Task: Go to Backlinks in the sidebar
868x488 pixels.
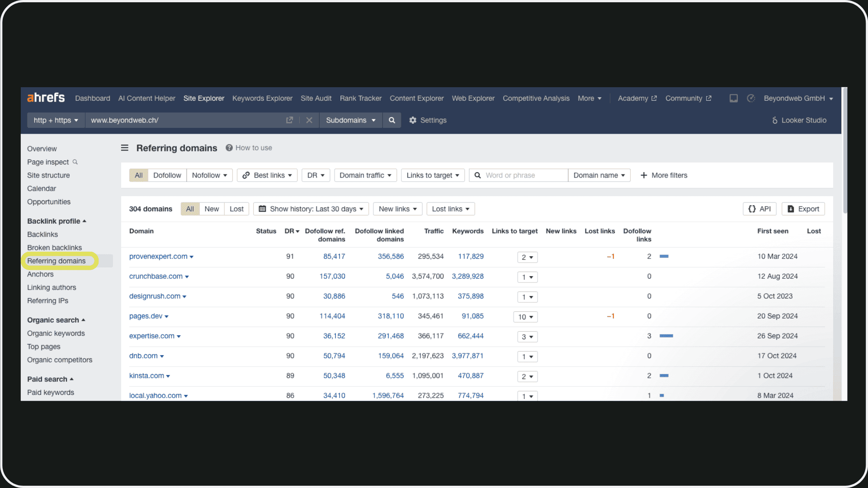Action: (x=42, y=234)
